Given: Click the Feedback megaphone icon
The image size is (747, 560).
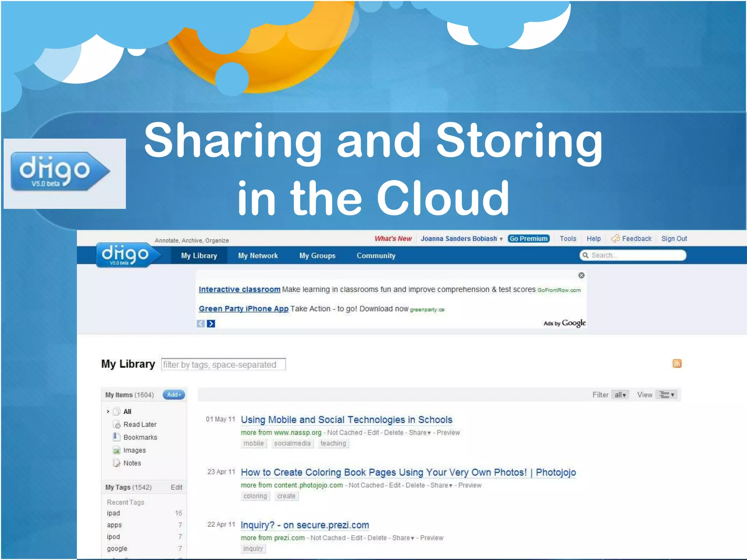Looking at the screenshot, I should (615, 238).
